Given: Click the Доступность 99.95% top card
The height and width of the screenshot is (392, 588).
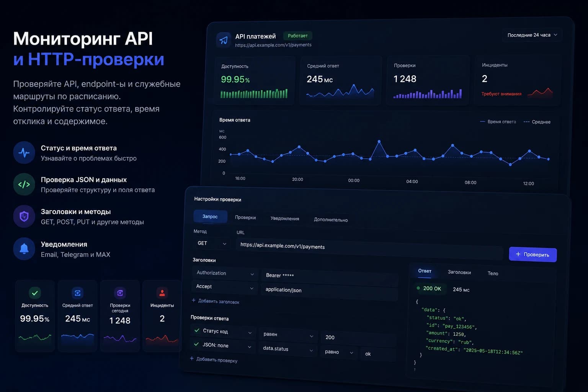Looking at the screenshot, I should 255,80.
